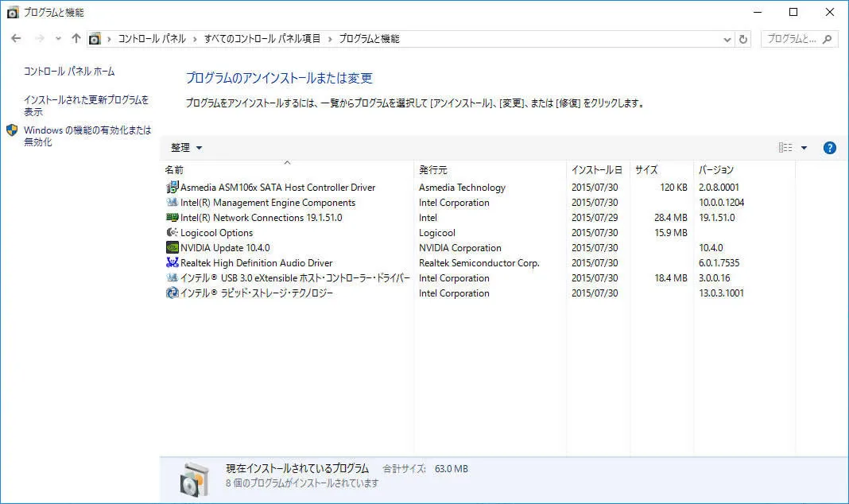
Task: Click the 2015/07/29 install date cell
Action: [x=595, y=218]
